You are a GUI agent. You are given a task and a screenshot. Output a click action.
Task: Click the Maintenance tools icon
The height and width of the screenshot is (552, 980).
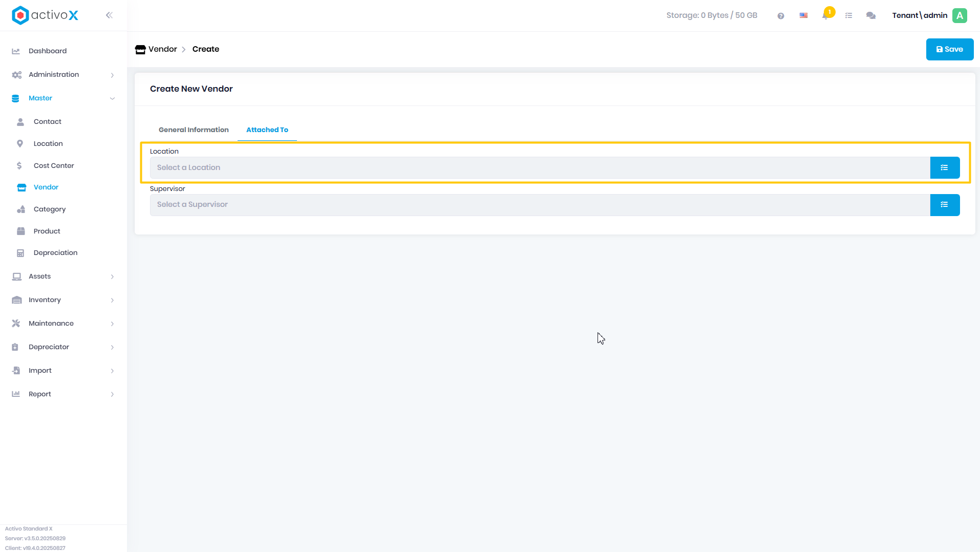click(x=16, y=324)
